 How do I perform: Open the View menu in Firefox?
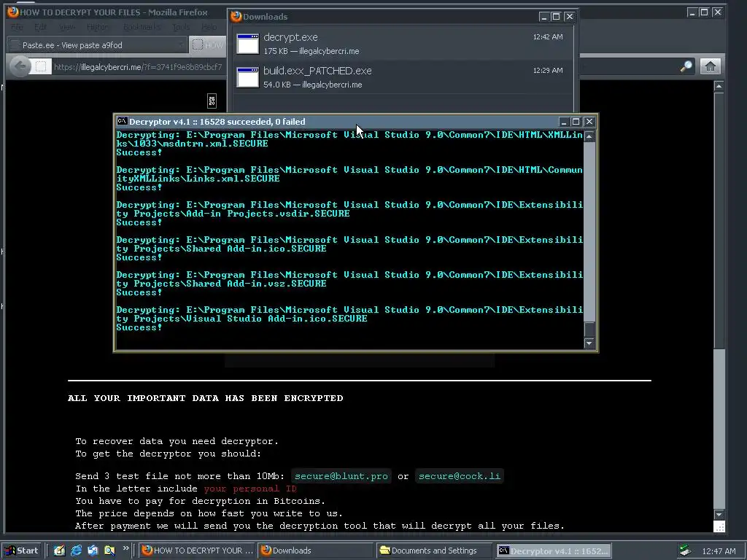66,27
